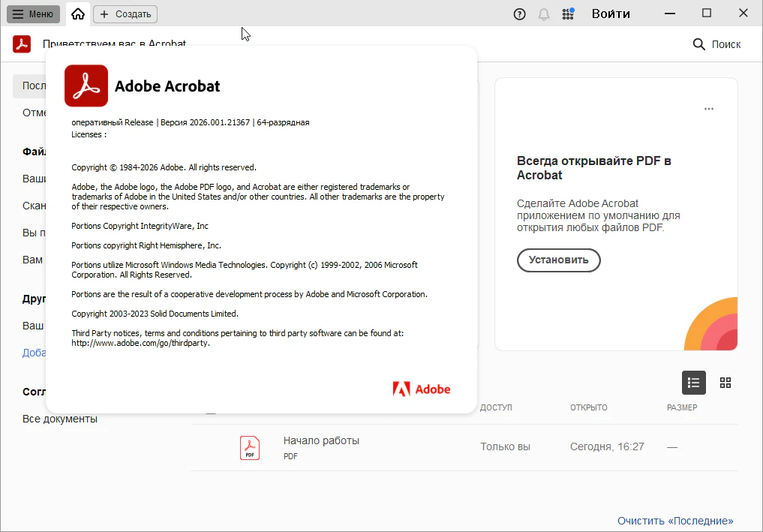Screen dimensions: 763x532
Task: Click the PDF file icon for Начало работы
Action: (250, 447)
